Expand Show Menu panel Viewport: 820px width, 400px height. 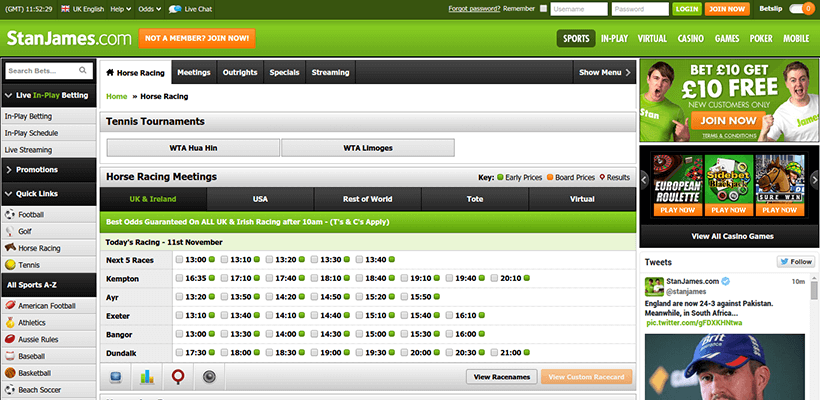pyautogui.click(x=605, y=72)
